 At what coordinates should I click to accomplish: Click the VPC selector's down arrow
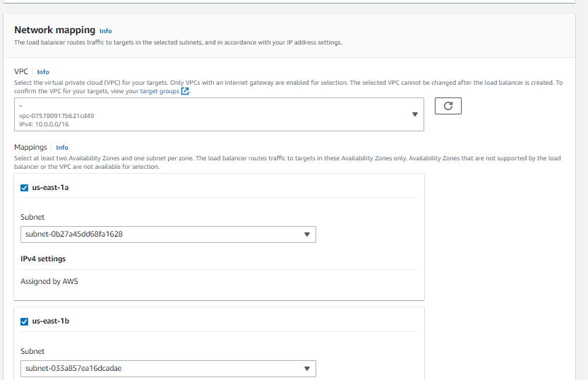pos(414,114)
